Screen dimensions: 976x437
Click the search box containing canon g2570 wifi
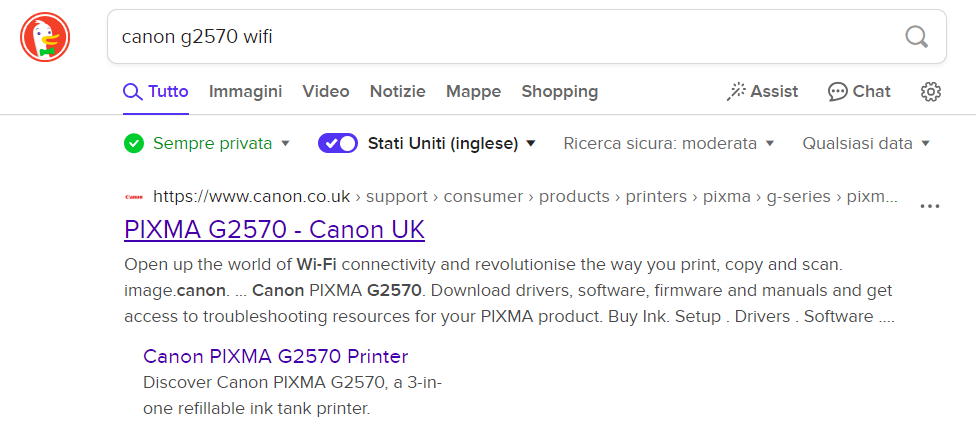tap(500, 37)
